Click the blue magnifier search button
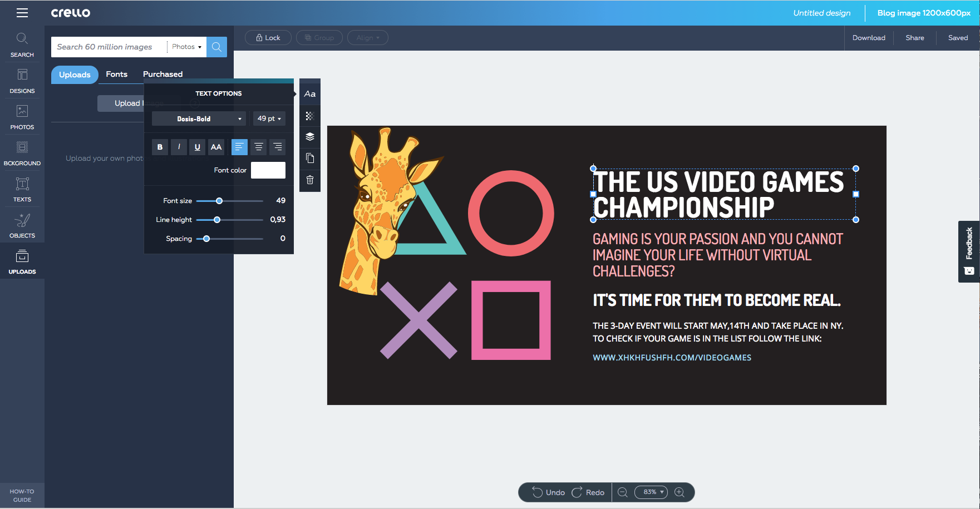The image size is (980, 509). point(216,47)
